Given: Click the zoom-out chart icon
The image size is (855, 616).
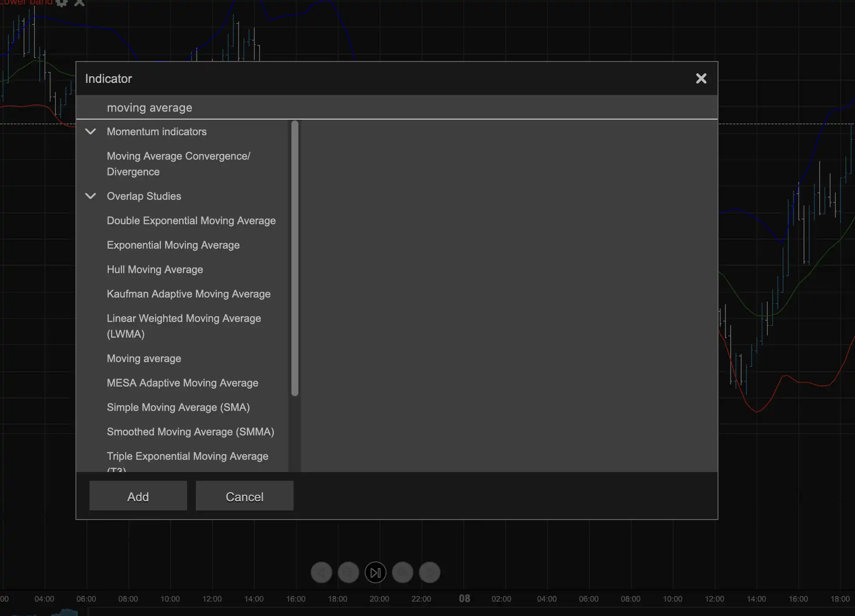Looking at the screenshot, I should coord(349,572).
